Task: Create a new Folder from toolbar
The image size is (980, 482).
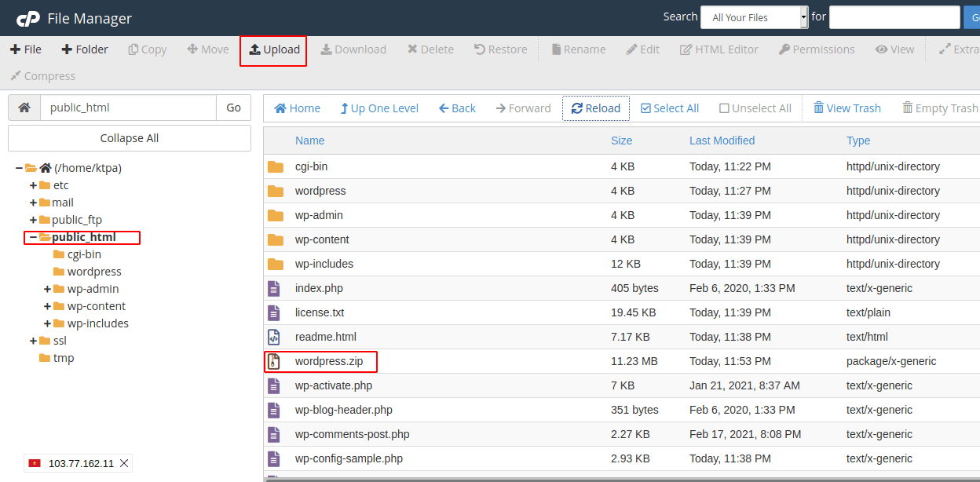Action: pos(85,49)
